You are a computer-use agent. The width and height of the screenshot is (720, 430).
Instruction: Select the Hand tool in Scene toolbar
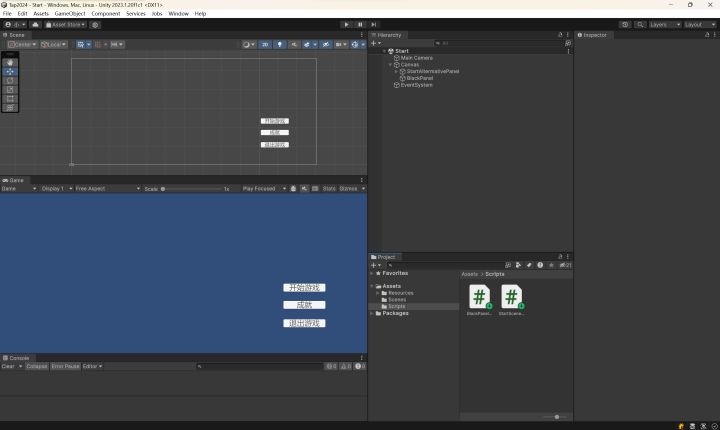pyautogui.click(x=10, y=62)
